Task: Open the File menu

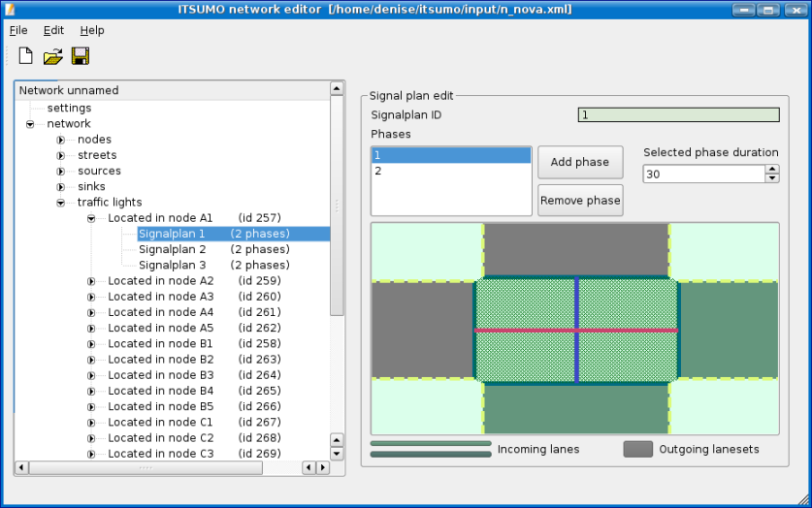Action: tap(18, 30)
